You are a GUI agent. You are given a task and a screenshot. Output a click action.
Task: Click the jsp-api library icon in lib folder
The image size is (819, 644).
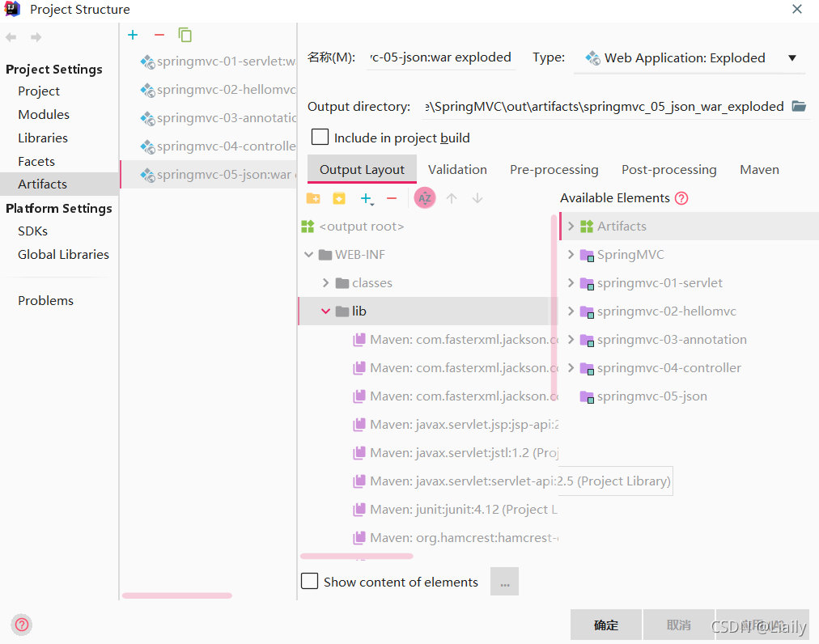click(x=359, y=425)
